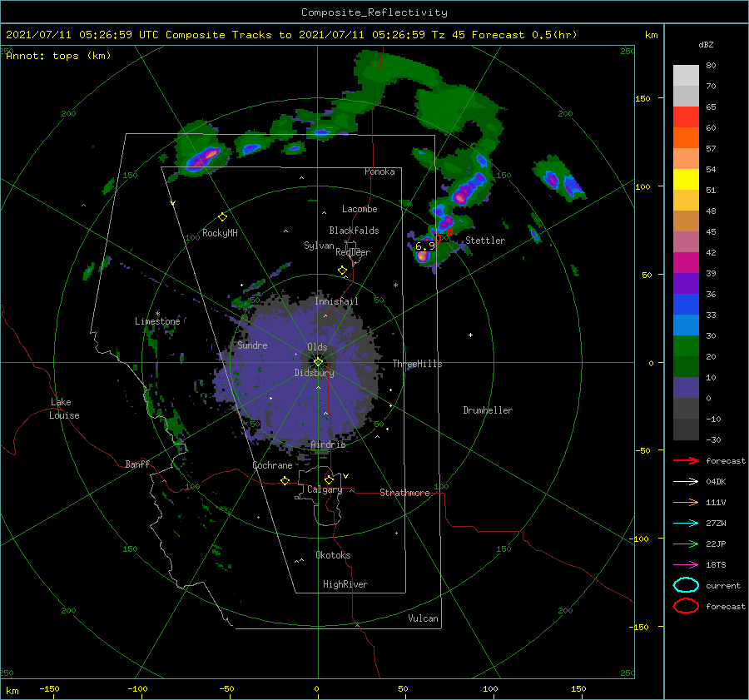
Task: Click the Ponoka city label
Action: (379, 171)
